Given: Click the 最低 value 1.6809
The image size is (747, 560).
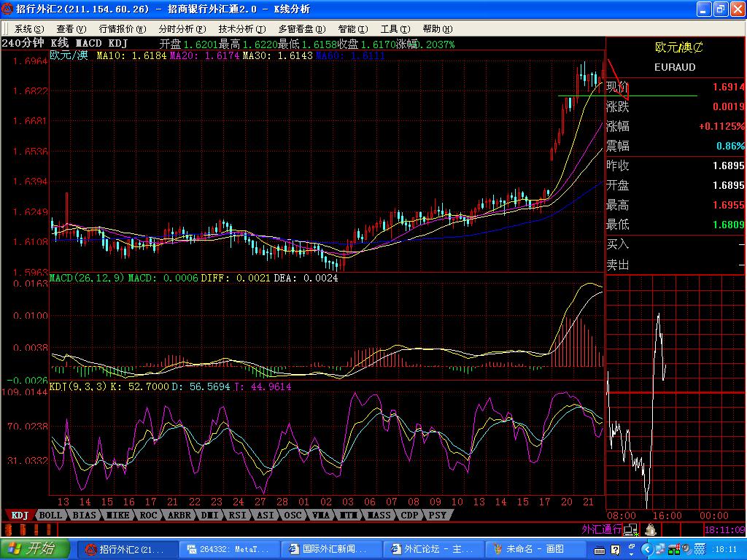Looking at the screenshot, I should (x=728, y=225).
